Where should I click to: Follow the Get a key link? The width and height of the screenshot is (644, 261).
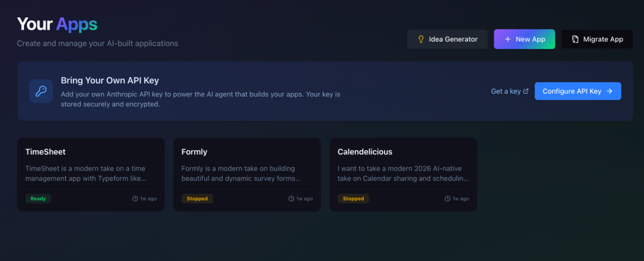pyautogui.click(x=506, y=91)
